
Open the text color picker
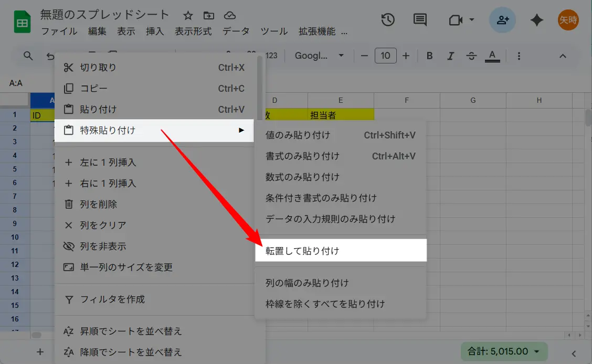tap(492, 56)
